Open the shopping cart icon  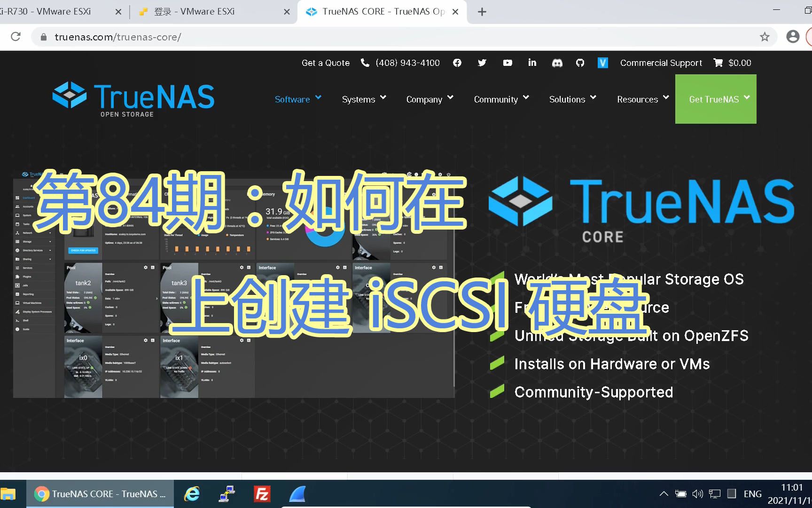(x=718, y=63)
